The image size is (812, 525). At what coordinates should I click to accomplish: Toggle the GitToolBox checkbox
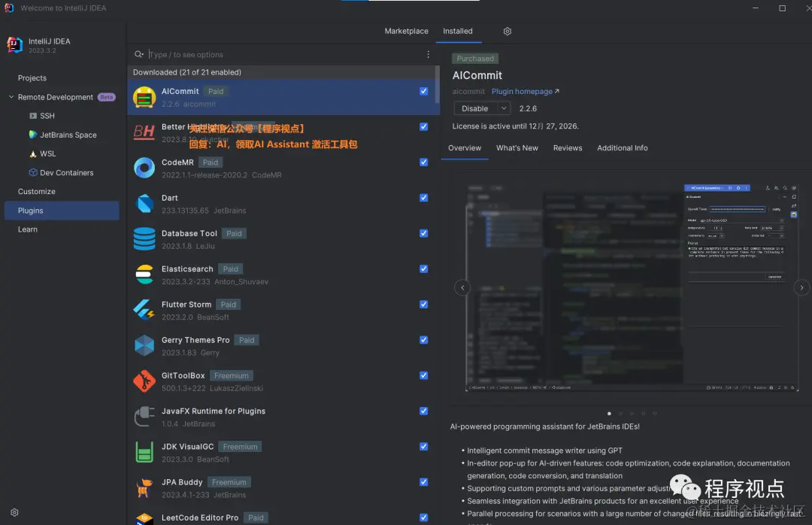tap(423, 376)
